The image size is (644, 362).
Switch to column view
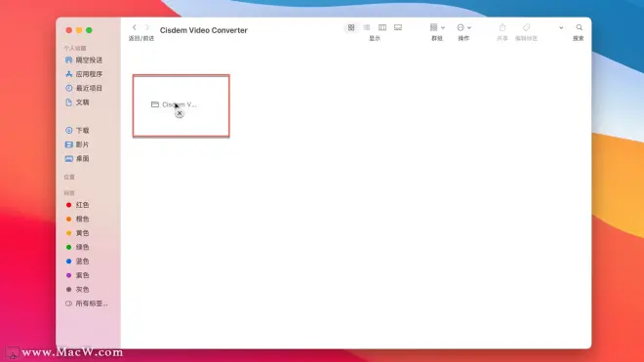coord(382,27)
